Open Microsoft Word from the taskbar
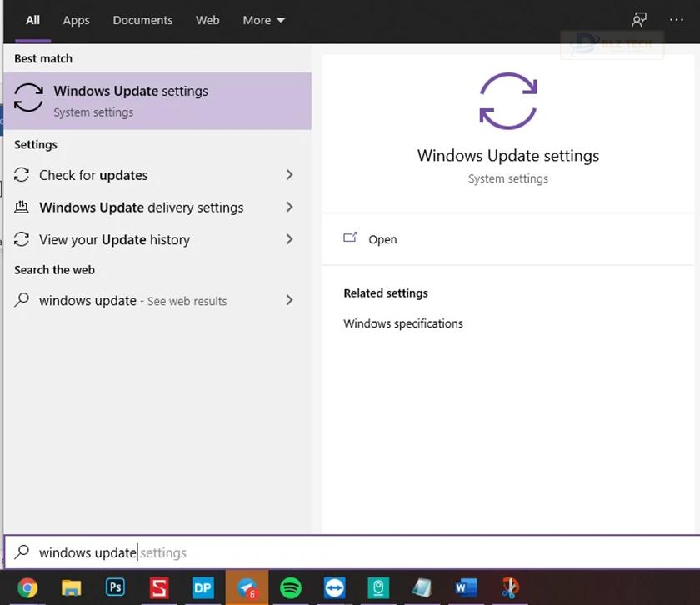This screenshot has height=605, width=700. 466,587
